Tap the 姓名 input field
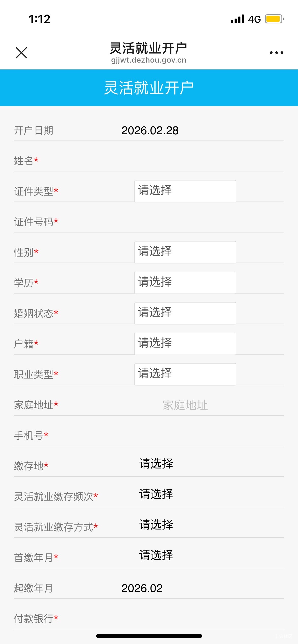Screen dimensions: 298x644 pyautogui.click(x=185, y=161)
